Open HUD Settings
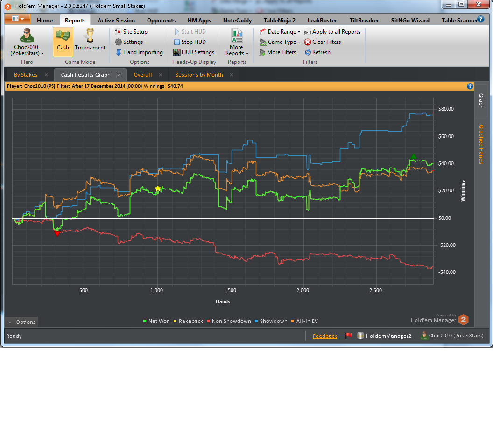 point(194,52)
